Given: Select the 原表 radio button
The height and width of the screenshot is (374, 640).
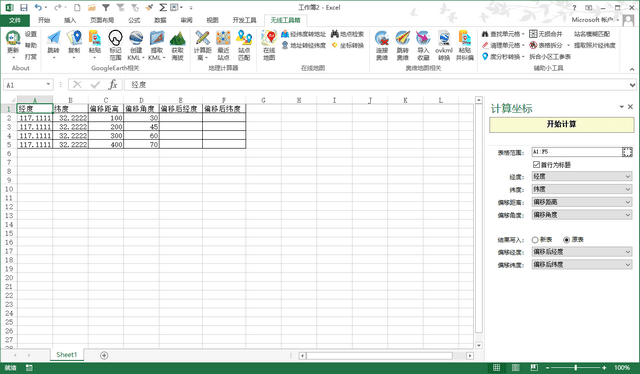Looking at the screenshot, I should click(566, 240).
